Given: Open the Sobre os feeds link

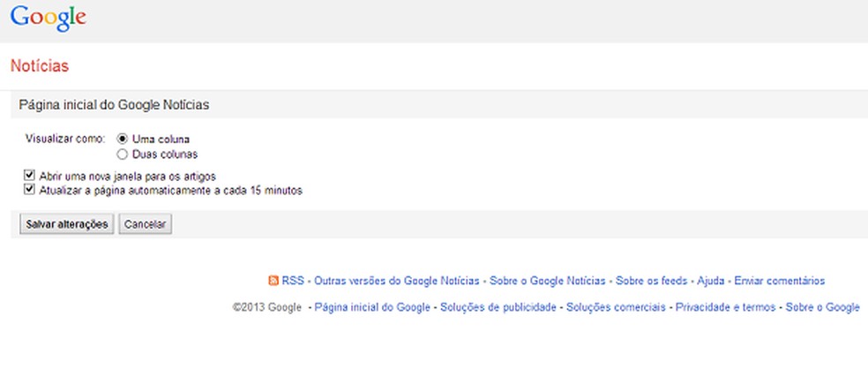Looking at the screenshot, I should [652, 281].
